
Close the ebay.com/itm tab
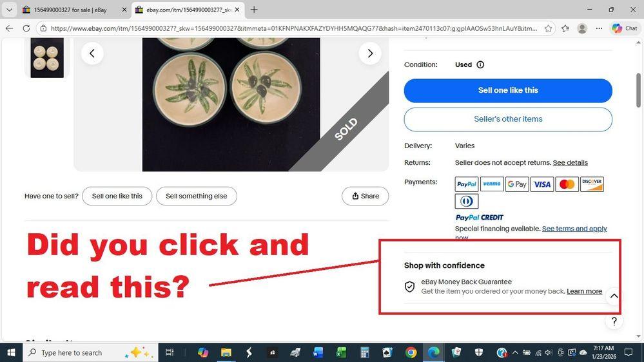coord(237,10)
